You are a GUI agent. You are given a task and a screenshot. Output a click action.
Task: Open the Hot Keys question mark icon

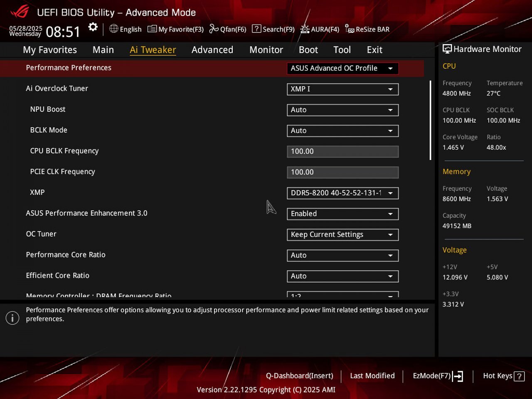tap(519, 377)
